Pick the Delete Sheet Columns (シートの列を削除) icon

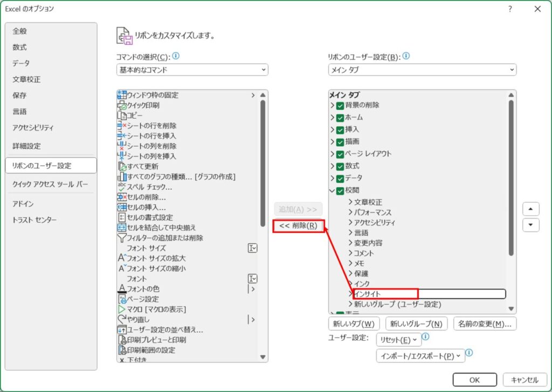(122, 146)
